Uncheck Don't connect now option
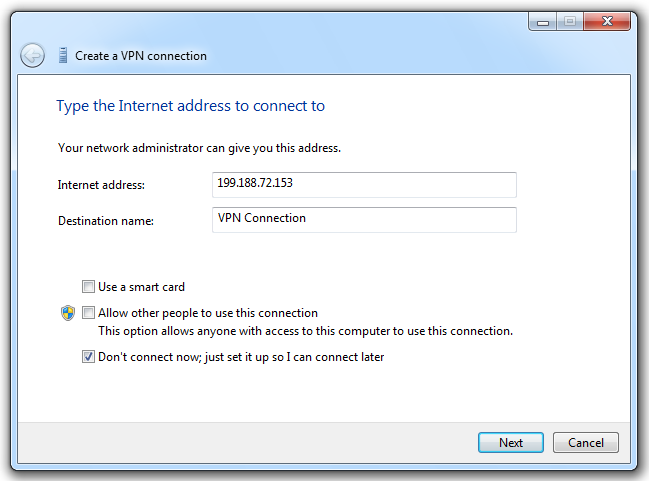 (89, 357)
